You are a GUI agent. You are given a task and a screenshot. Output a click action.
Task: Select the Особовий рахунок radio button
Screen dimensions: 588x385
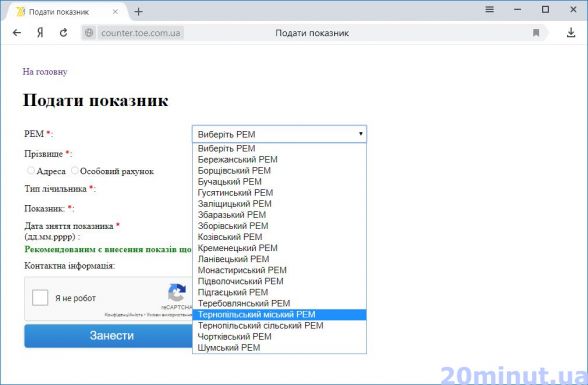(x=75, y=171)
